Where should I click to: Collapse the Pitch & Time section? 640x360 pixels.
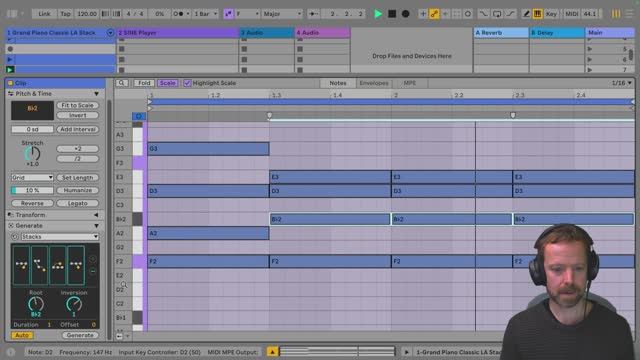[x=96, y=94]
